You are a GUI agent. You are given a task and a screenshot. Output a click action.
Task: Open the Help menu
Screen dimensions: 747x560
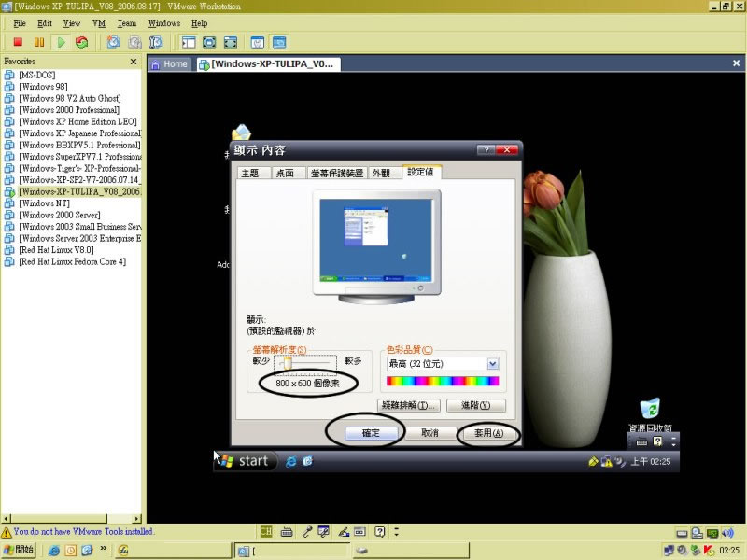tap(199, 23)
